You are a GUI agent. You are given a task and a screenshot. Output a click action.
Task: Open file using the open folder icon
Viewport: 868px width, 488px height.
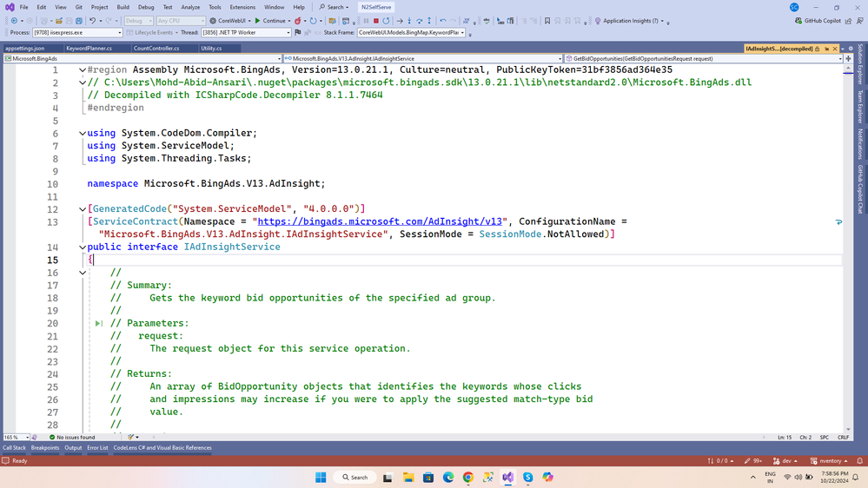coord(59,21)
